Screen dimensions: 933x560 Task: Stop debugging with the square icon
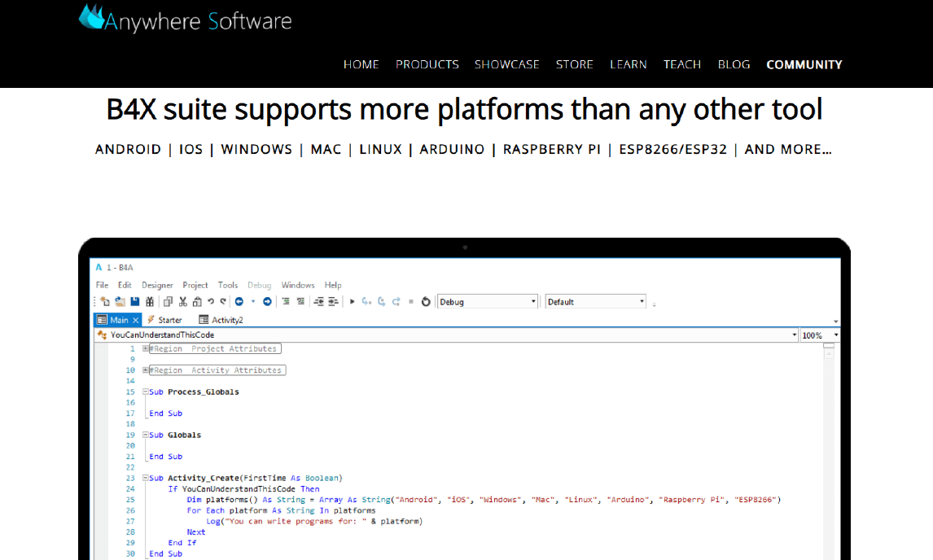tap(411, 302)
